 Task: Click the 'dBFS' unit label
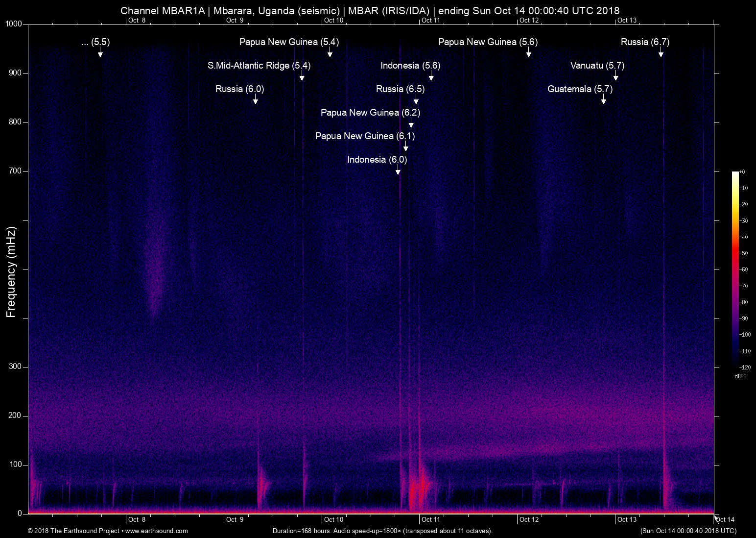[741, 377]
